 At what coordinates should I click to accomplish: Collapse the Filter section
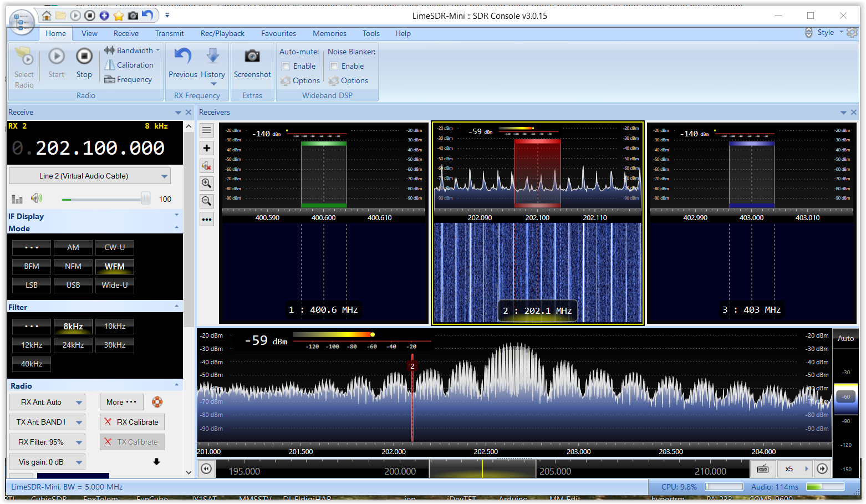pos(177,307)
